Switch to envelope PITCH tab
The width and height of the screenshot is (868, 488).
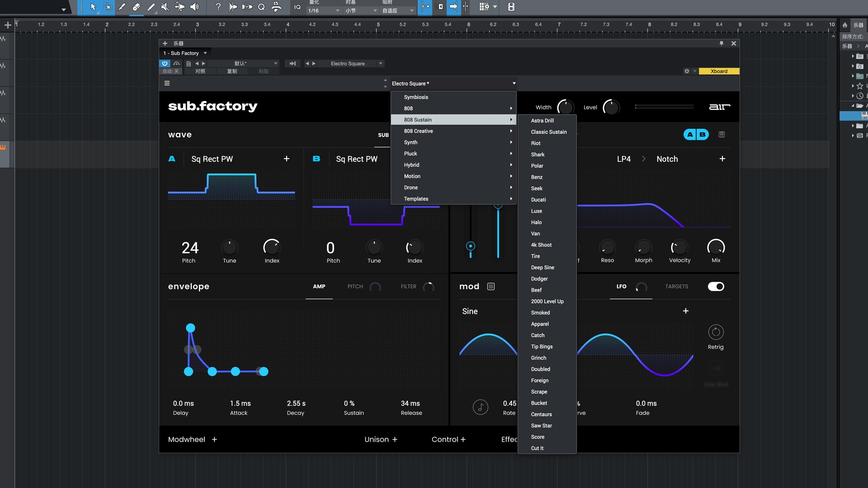click(x=355, y=286)
